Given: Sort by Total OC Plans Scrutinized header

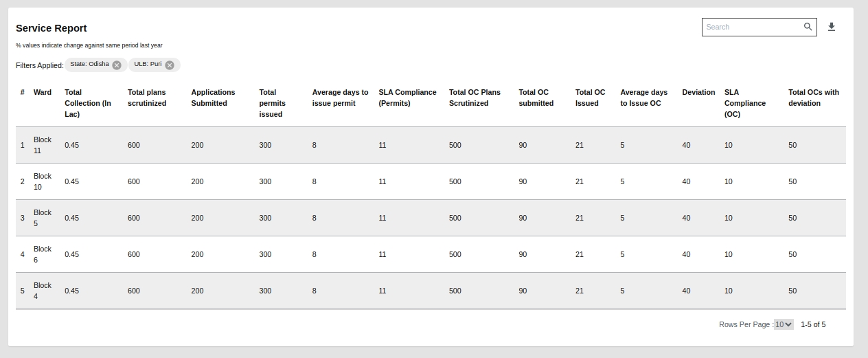Looking at the screenshot, I should click(475, 98).
